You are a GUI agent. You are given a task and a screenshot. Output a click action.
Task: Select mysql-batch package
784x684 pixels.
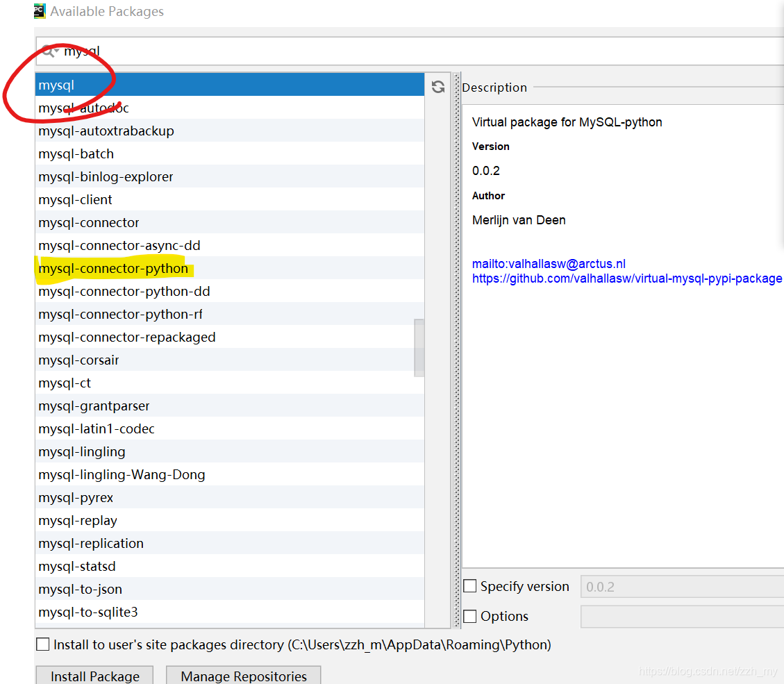(230, 154)
